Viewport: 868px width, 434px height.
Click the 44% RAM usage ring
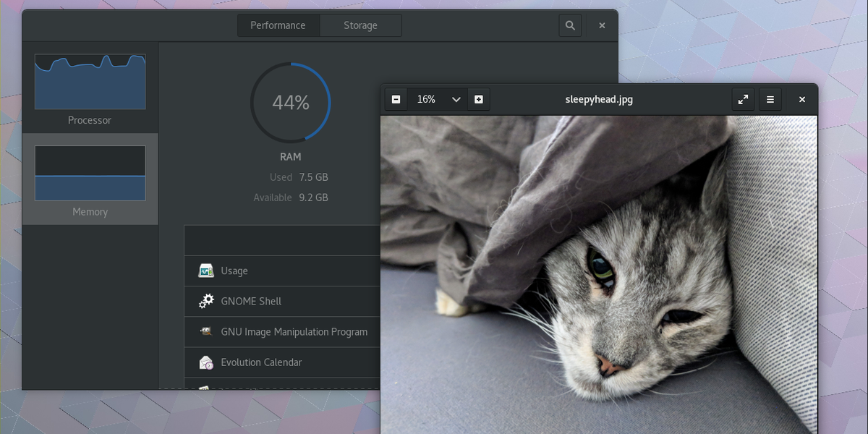point(290,102)
